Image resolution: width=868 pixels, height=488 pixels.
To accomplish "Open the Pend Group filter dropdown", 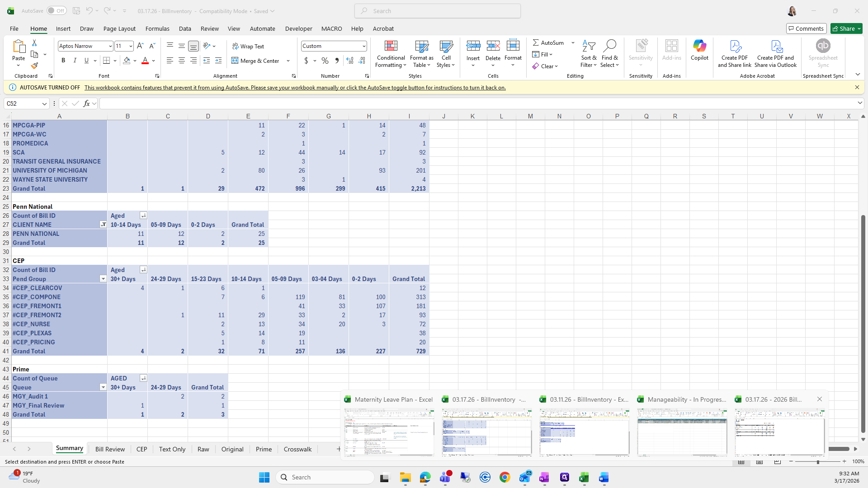I will 103,279.
